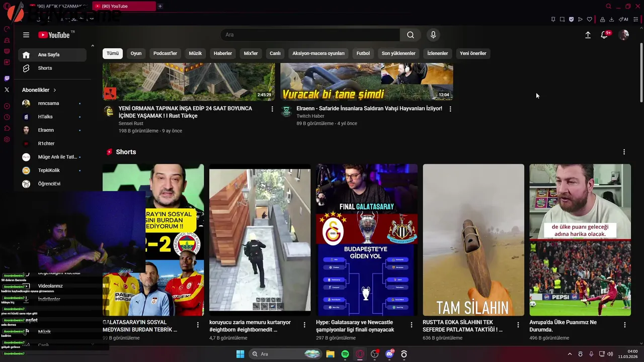The width and height of the screenshot is (644, 362).
Task: Open File Explorer from the taskbar
Action: 330,354
